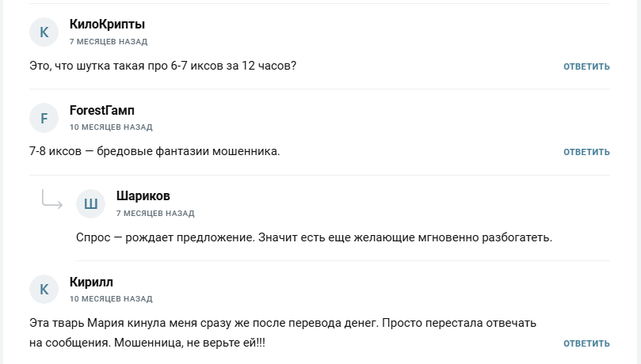The image size is (641, 364).
Task: Open the Кирилл username profile
Action: click(91, 282)
